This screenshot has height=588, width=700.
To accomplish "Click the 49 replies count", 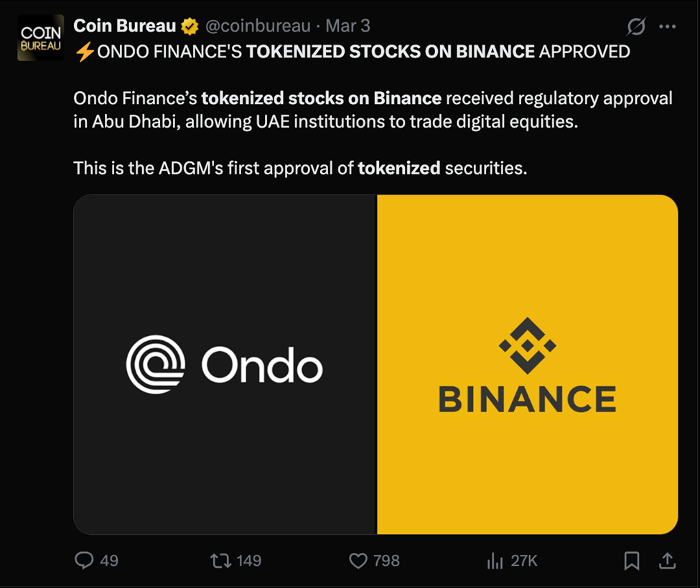I will 109,561.
